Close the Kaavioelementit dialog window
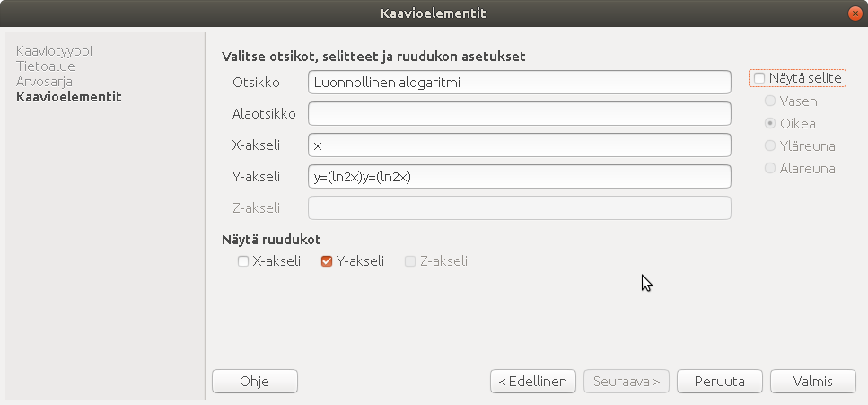The height and width of the screenshot is (405, 868). (x=854, y=13)
